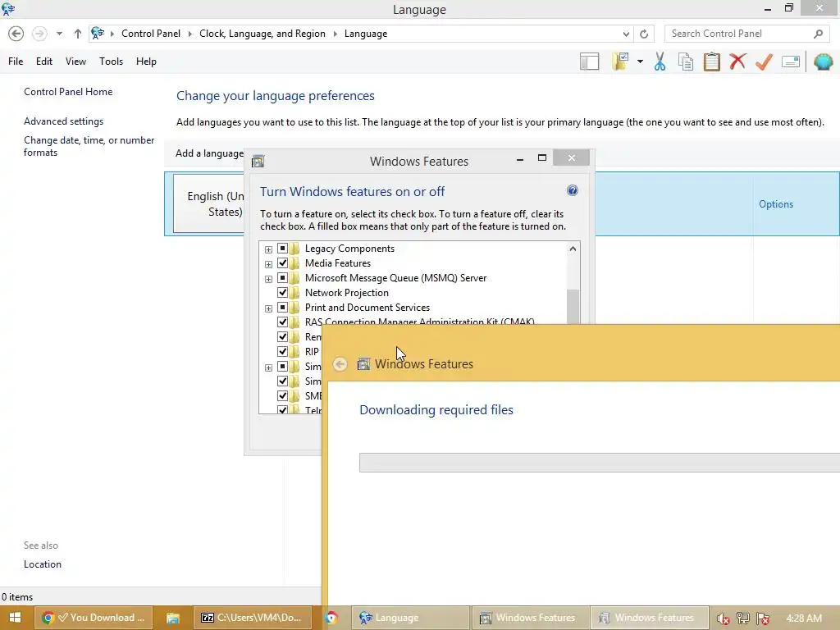Click the folder options toolbar icon
The width and height of the screenshot is (840, 630).
coord(620,62)
